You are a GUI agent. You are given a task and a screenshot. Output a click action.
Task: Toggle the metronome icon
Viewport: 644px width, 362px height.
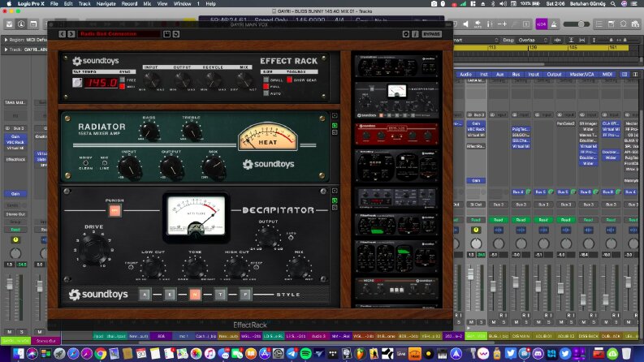[x=554, y=24]
